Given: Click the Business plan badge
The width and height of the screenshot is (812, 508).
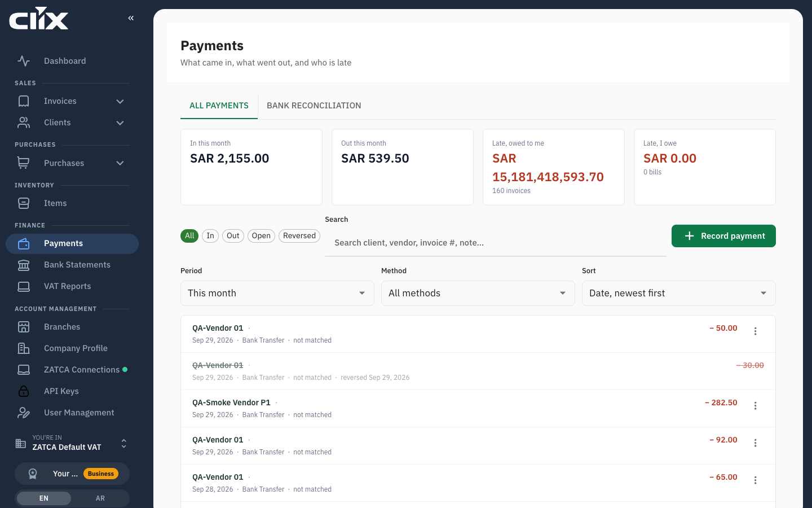Looking at the screenshot, I should coord(101,474).
